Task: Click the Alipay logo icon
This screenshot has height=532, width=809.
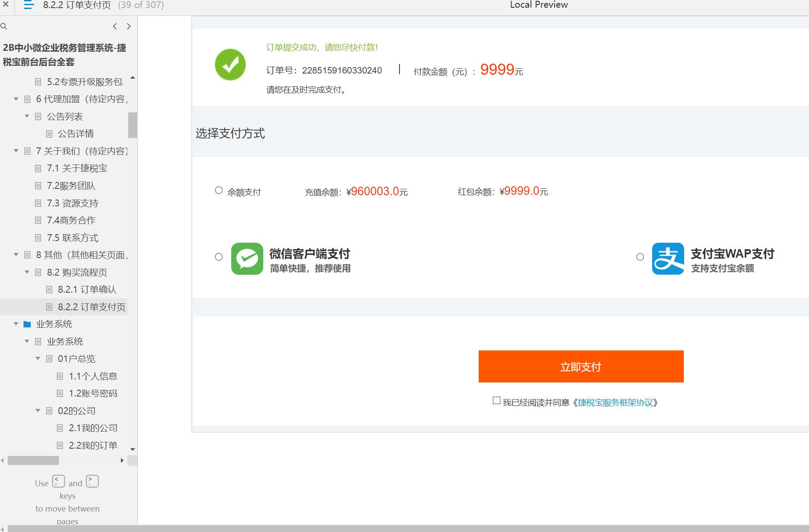Action: [668, 259]
